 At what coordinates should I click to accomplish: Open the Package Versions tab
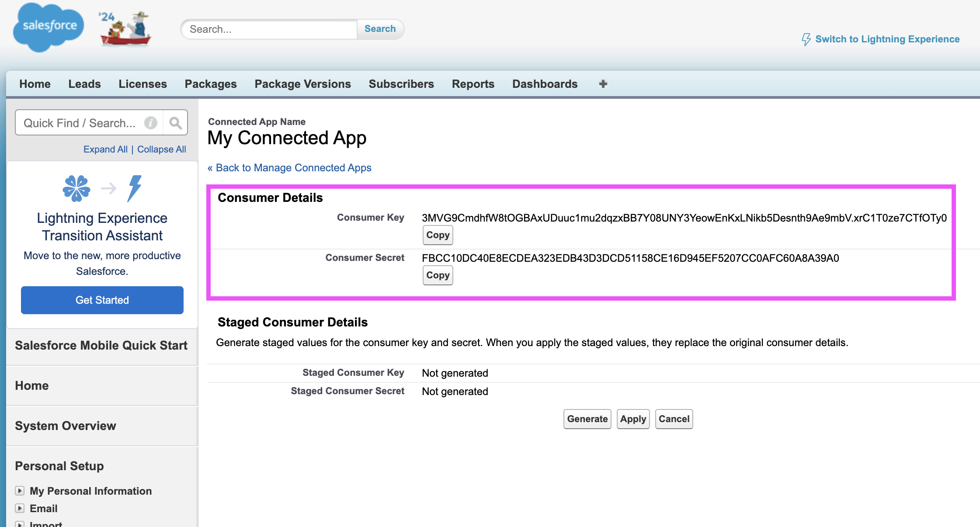(x=302, y=84)
